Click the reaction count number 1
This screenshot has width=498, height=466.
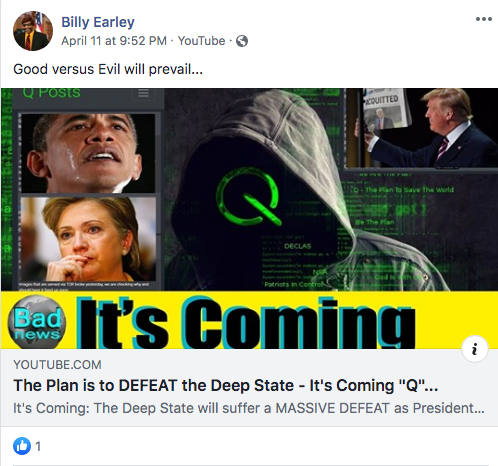click(38, 446)
